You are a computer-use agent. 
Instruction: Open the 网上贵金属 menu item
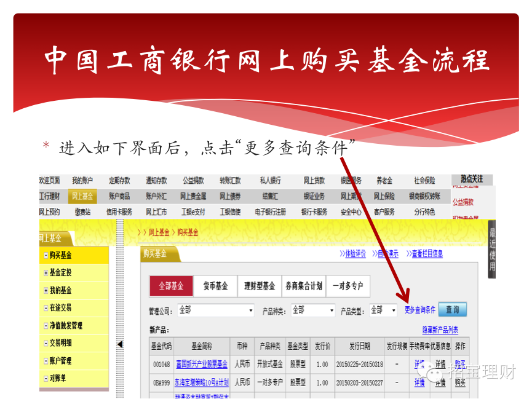[193, 196]
